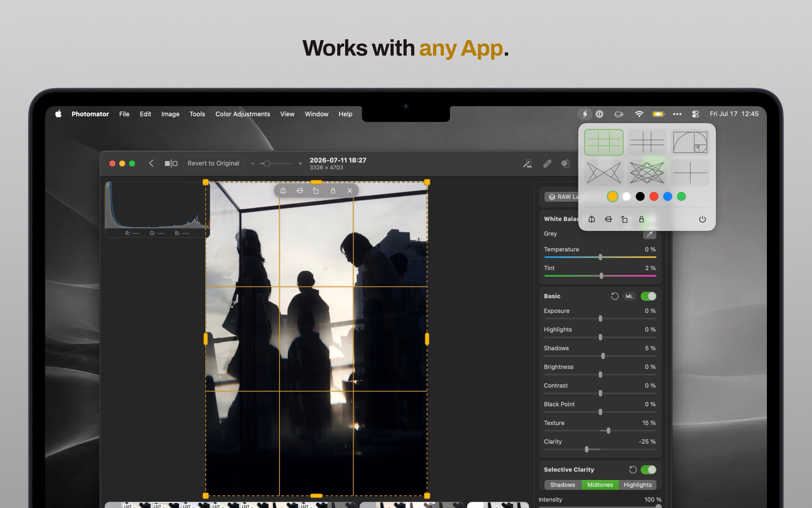812x508 pixels.
Task: Pick the white overlay color
Action: click(x=626, y=197)
